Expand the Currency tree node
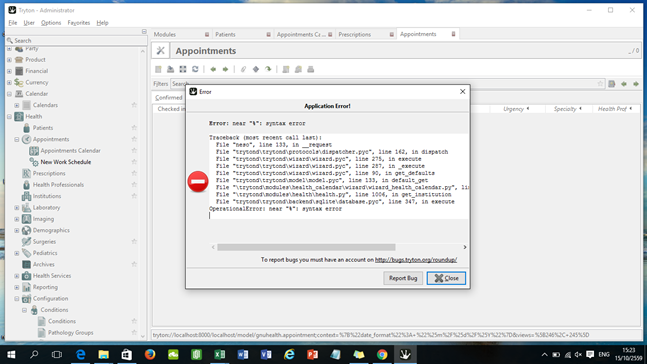Image resolution: width=647 pixels, height=364 pixels. coord(9,83)
